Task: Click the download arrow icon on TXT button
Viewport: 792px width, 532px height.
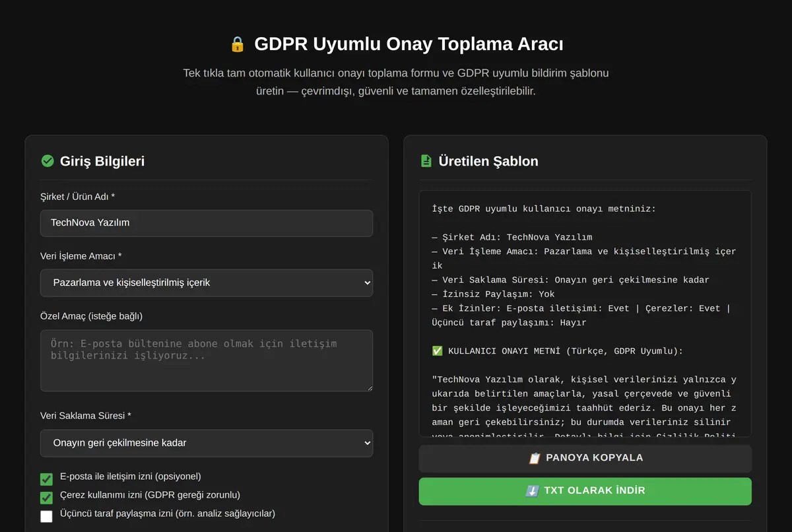Action: point(533,491)
